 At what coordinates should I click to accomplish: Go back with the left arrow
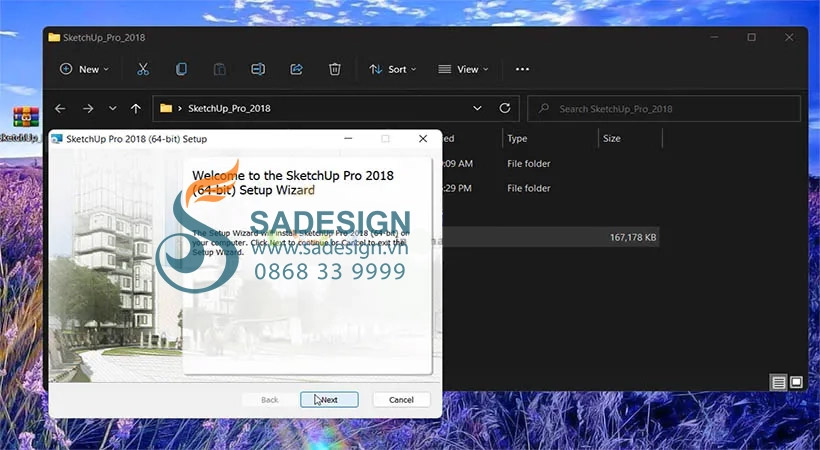[60, 108]
